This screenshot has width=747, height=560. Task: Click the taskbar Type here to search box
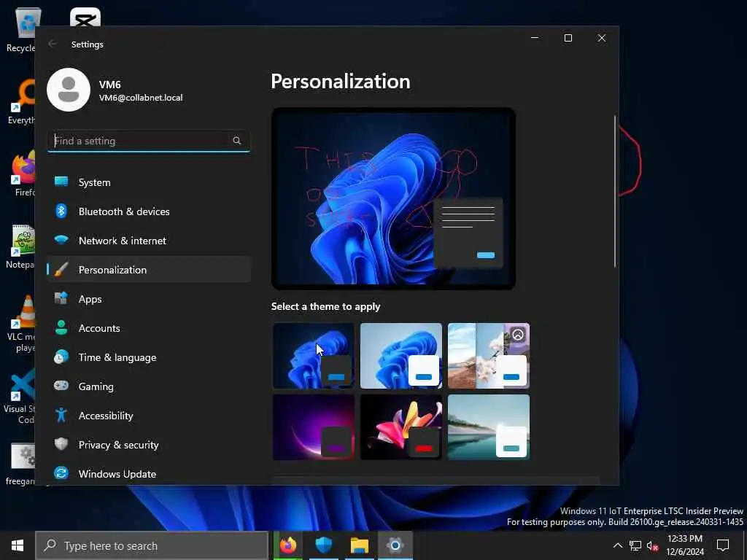[x=152, y=545]
